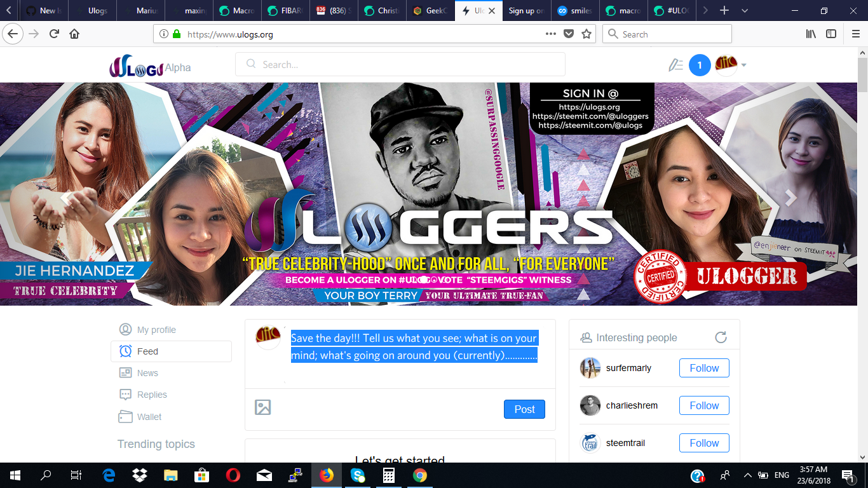Switch to Sign up on browser tab
The width and height of the screenshot is (868, 488).
tap(527, 11)
